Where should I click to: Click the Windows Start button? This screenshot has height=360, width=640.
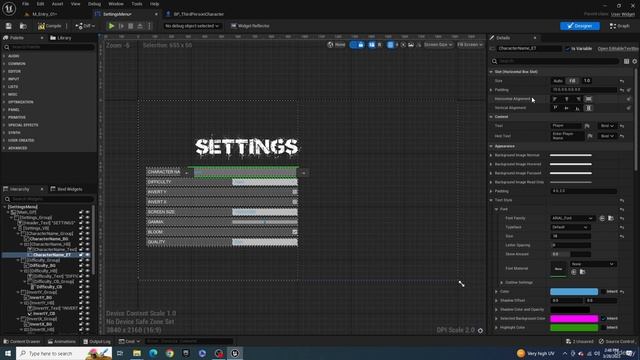[x=8, y=353]
